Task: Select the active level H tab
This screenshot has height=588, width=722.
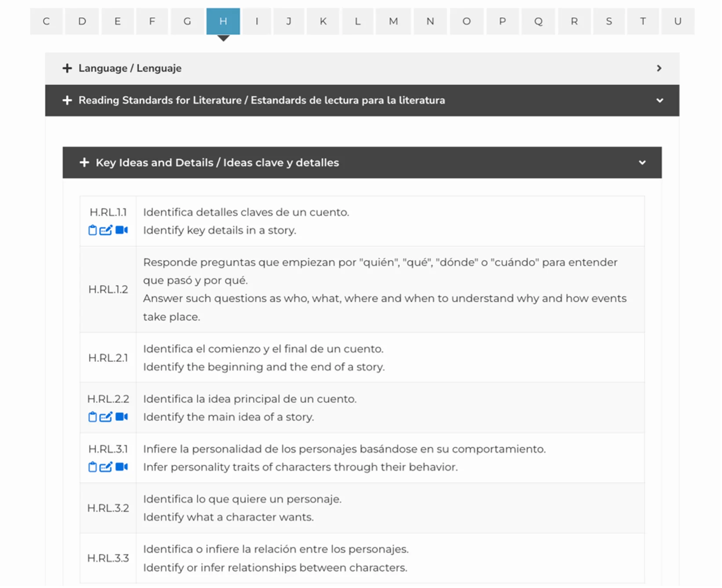Action: (223, 21)
